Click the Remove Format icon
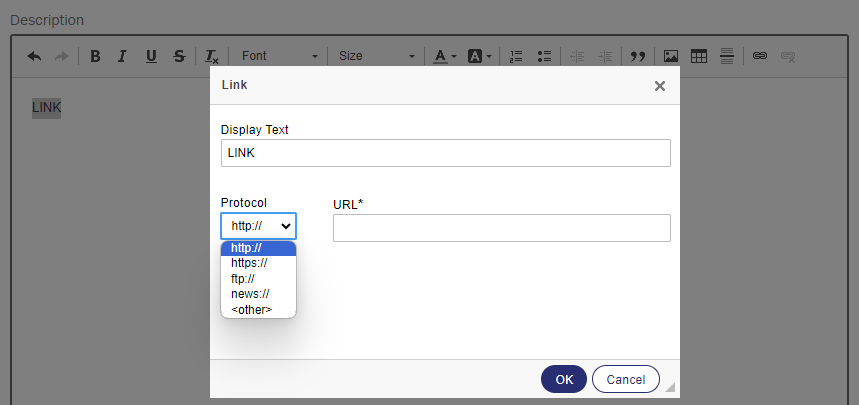 [212, 56]
